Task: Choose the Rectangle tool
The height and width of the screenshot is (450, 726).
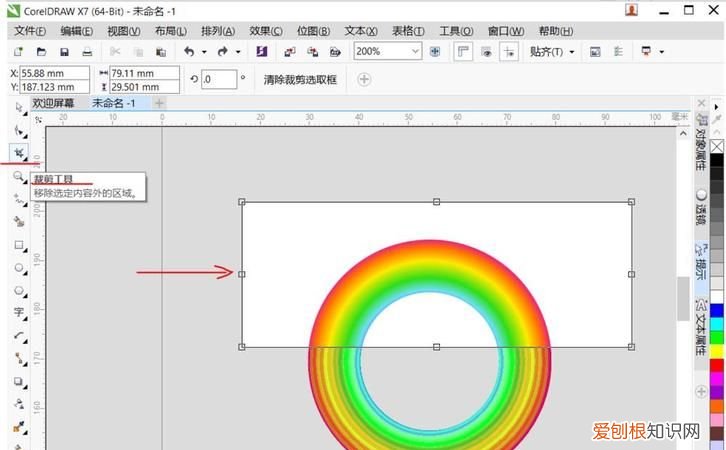Action: click(19, 245)
